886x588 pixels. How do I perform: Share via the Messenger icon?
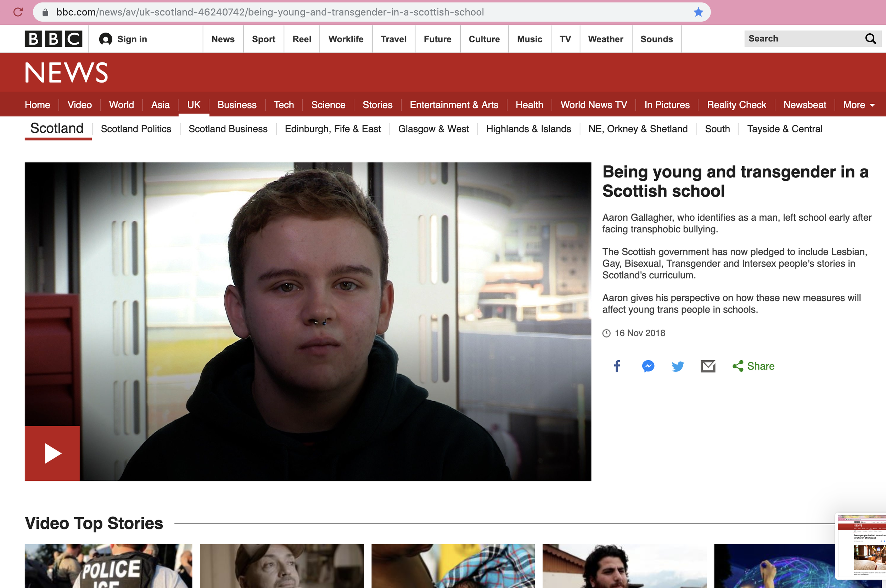pos(648,366)
